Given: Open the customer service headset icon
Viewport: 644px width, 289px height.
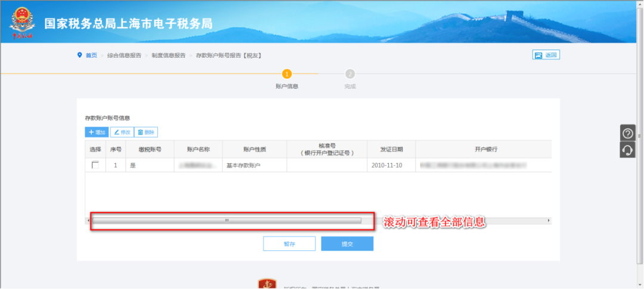Looking at the screenshot, I should click(x=627, y=150).
